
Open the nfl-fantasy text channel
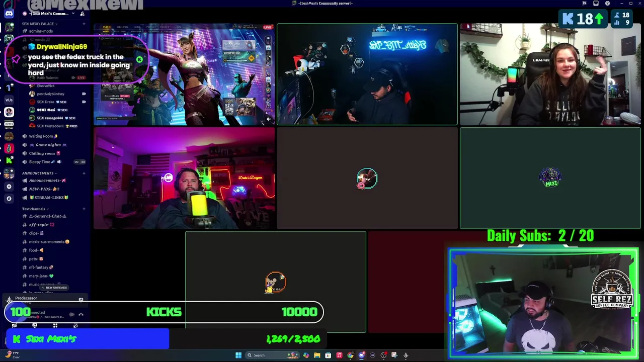[53, 267]
